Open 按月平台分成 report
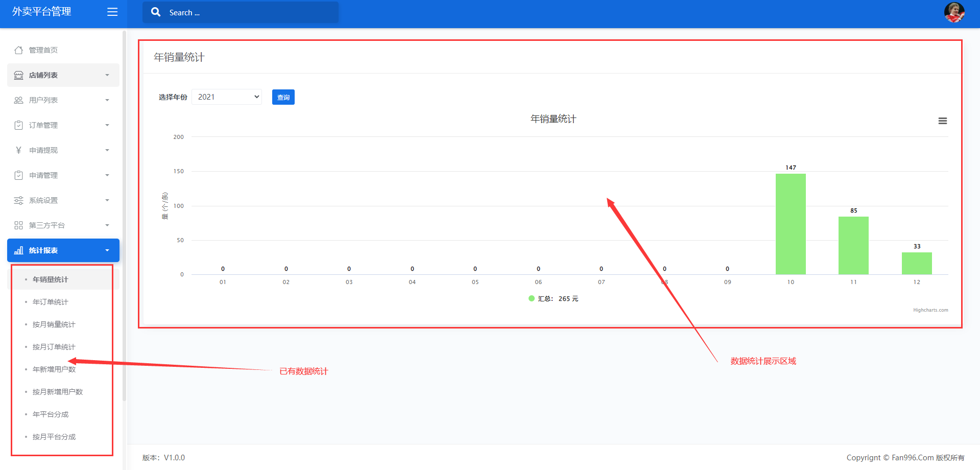Image resolution: width=980 pixels, height=470 pixels. (x=54, y=437)
